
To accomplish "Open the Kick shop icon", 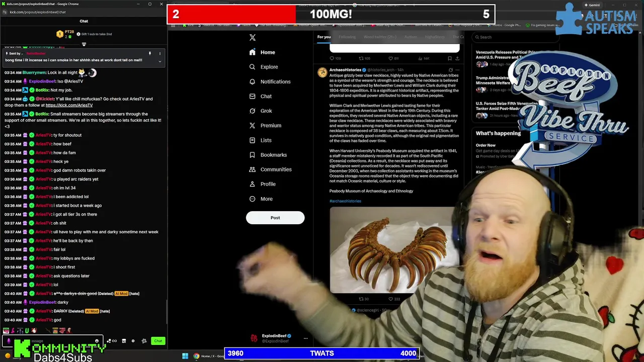I will coord(124,341).
